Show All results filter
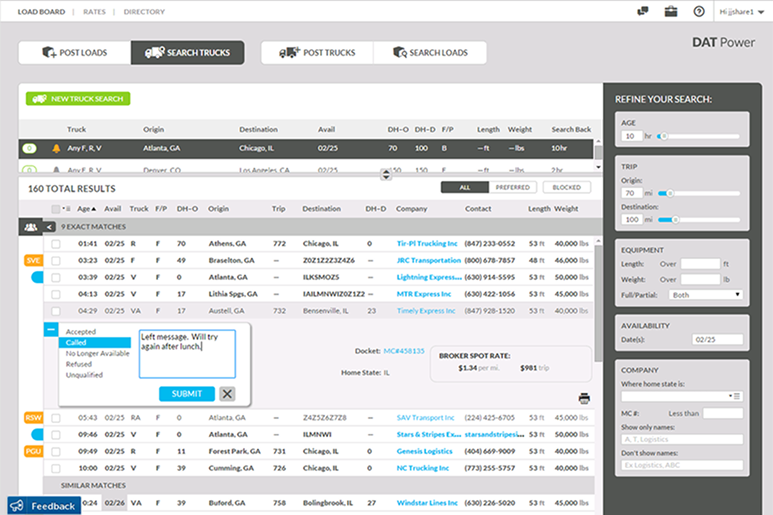 coord(465,187)
